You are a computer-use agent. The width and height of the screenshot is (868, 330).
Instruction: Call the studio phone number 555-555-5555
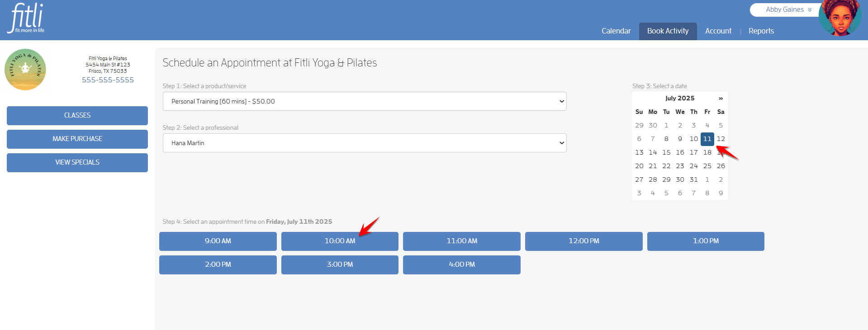(x=108, y=80)
